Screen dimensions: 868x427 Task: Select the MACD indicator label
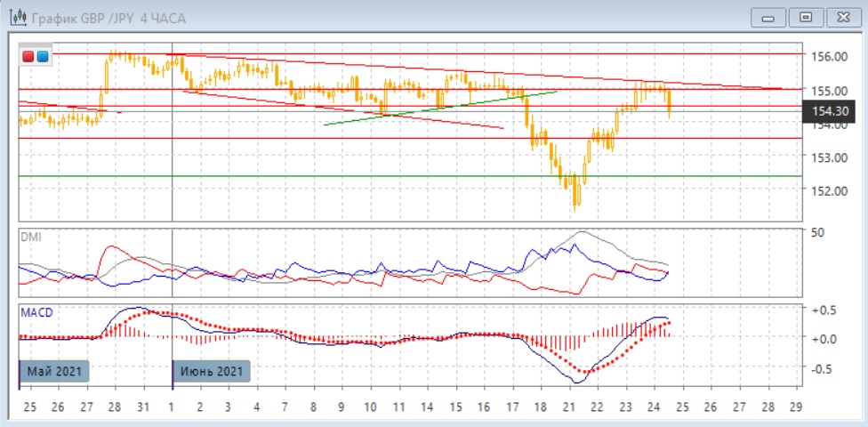[x=38, y=312]
